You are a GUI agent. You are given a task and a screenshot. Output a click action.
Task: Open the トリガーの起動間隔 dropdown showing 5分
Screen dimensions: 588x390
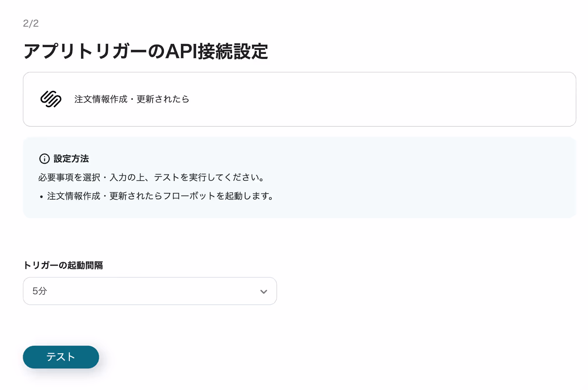(150, 291)
